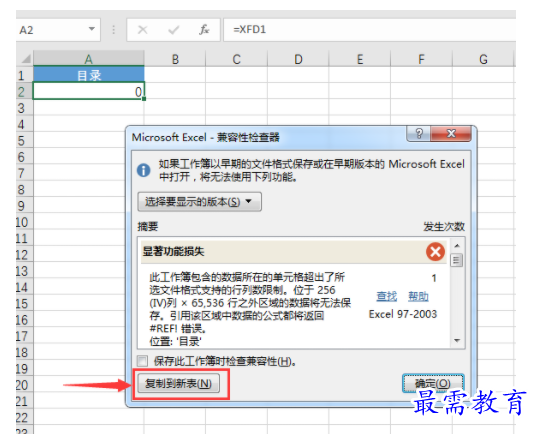Screen dimensions: 535x434
Task: Open the Insert Function fx icon
Action: [x=204, y=30]
